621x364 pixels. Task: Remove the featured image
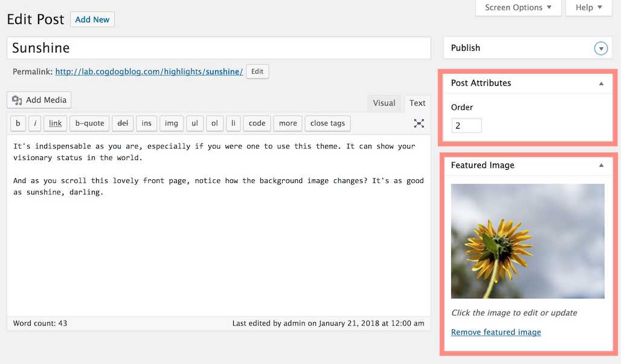tap(495, 332)
